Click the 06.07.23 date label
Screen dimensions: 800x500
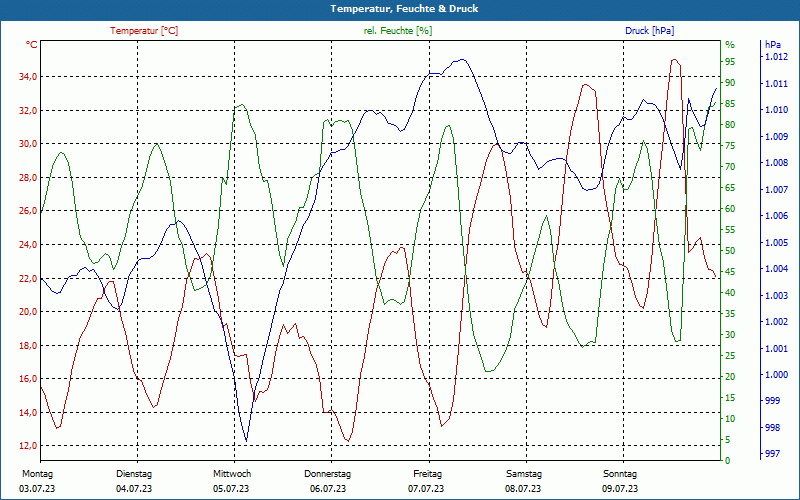click(x=328, y=489)
